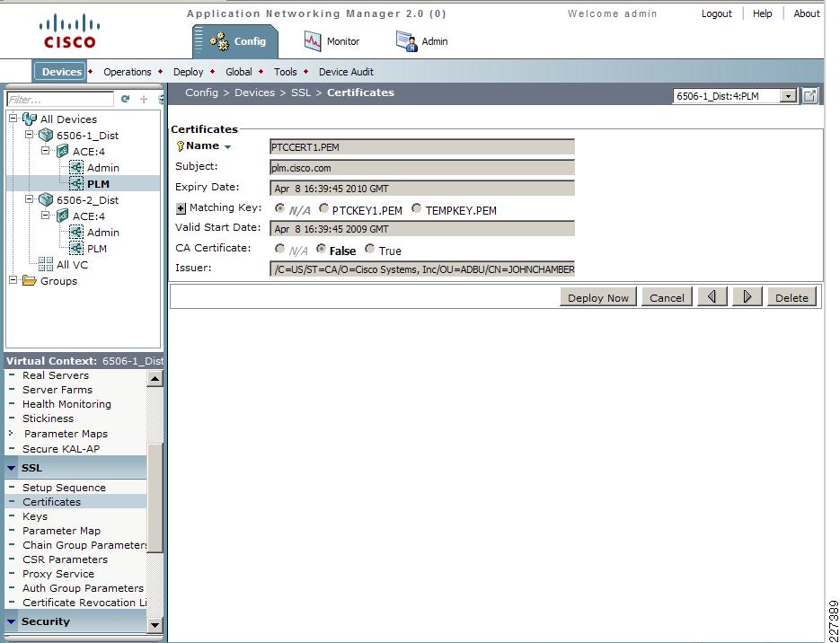Set CA Certificate to True
The width and height of the screenshot is (840, 643).
pyautogui.click(x=369, y=249)
